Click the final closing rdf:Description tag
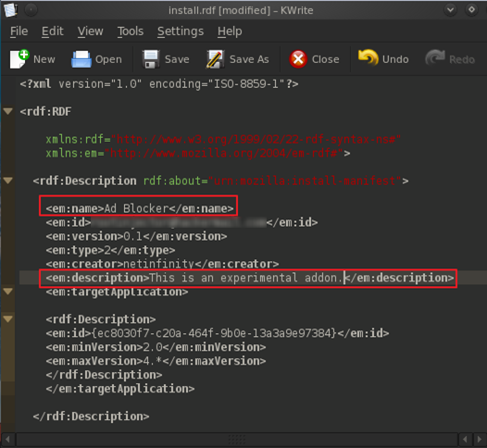This screenshot has width=487, height=448. (91, 417)
